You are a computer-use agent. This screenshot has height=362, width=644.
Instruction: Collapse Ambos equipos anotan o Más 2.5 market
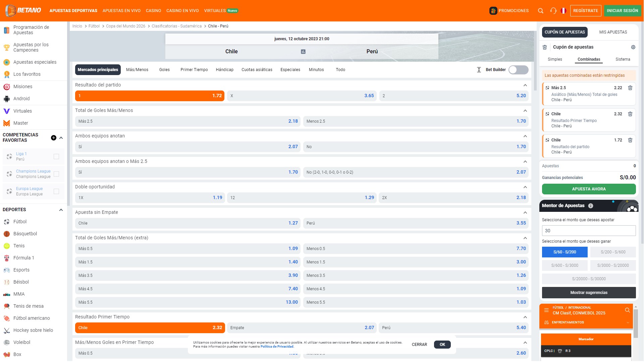[525, 162]
